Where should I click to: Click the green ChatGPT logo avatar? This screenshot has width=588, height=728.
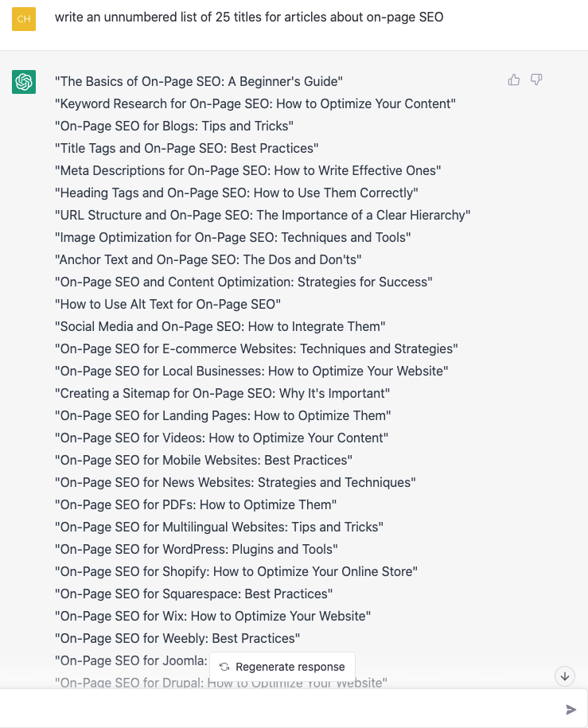point(24,82)
